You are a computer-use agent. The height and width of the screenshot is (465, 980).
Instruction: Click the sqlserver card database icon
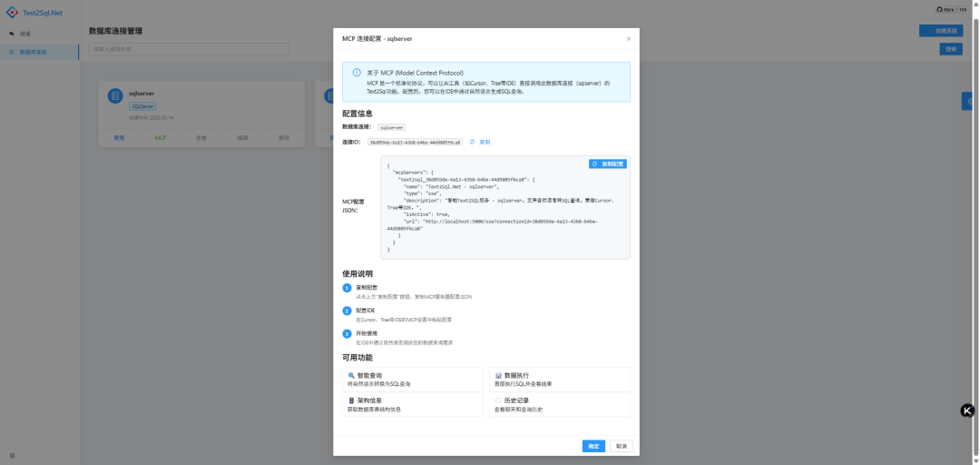[115, 95]
